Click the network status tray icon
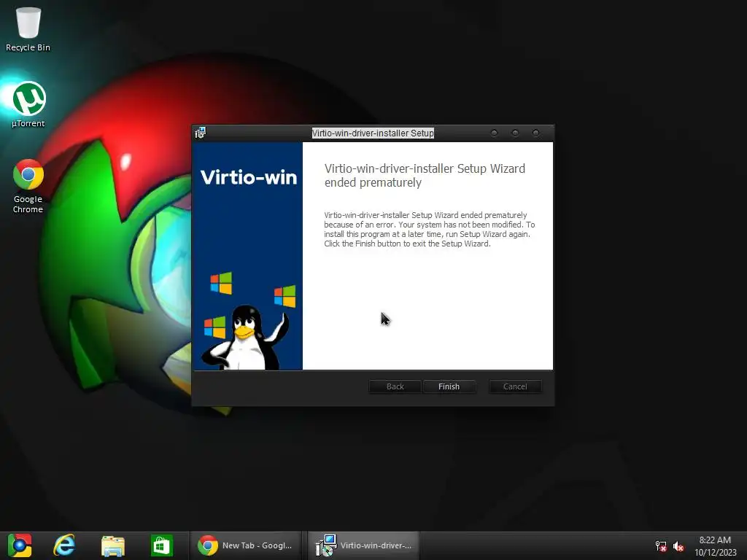Image resolution: width=747 pixels, height=560 pixels. pos(661,546)
